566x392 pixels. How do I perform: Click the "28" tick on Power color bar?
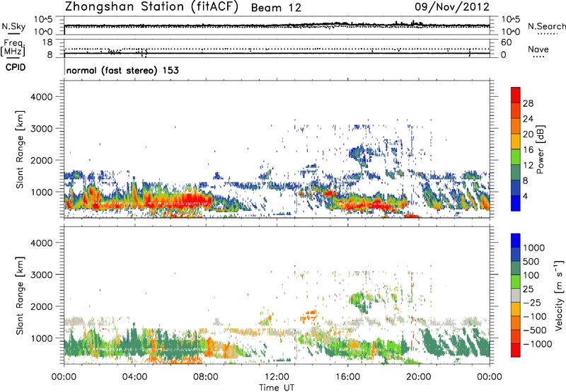pyautogui.click(x=528, y=103)
